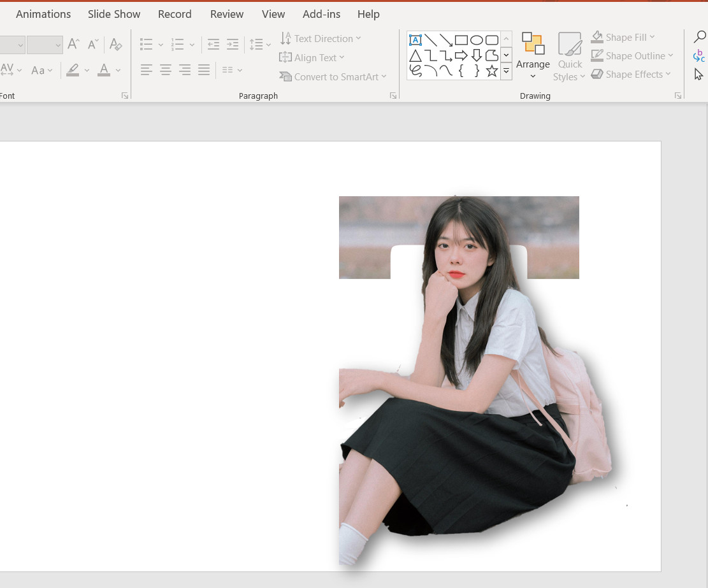Select the Rounded Rectangle shape
Image resolution: width=708 pixels, height=588 pixels.
coord(492,40)
